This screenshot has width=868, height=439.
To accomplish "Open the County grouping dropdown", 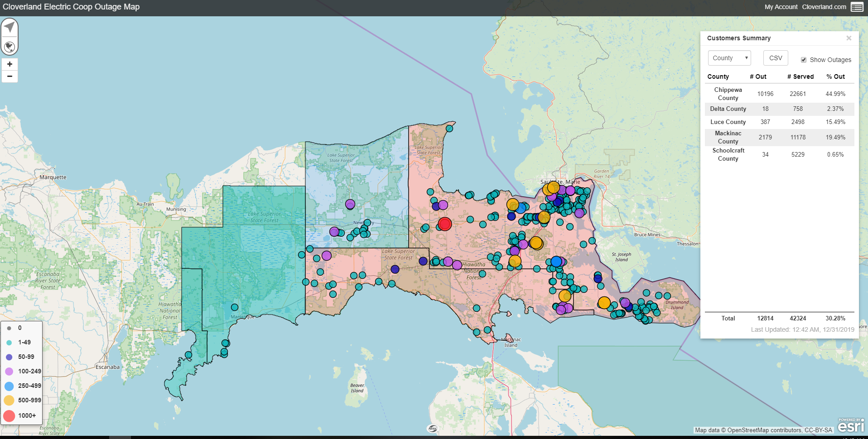I will coord(729,58).
